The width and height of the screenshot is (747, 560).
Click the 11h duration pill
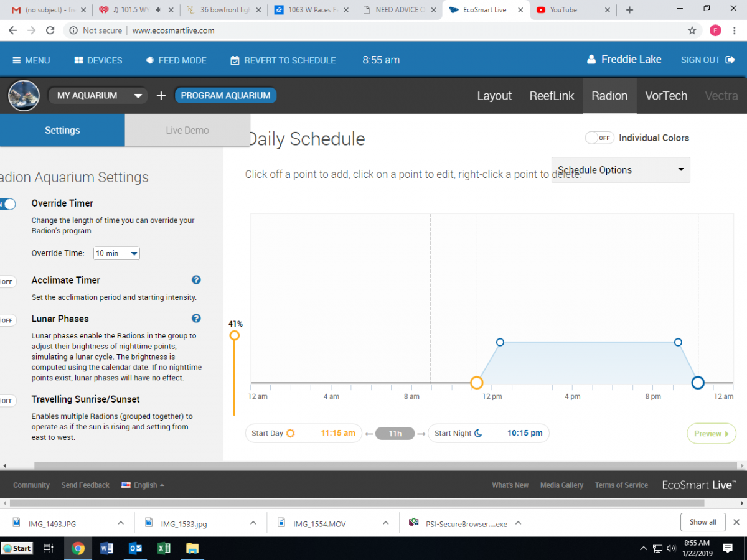point(395,434)
